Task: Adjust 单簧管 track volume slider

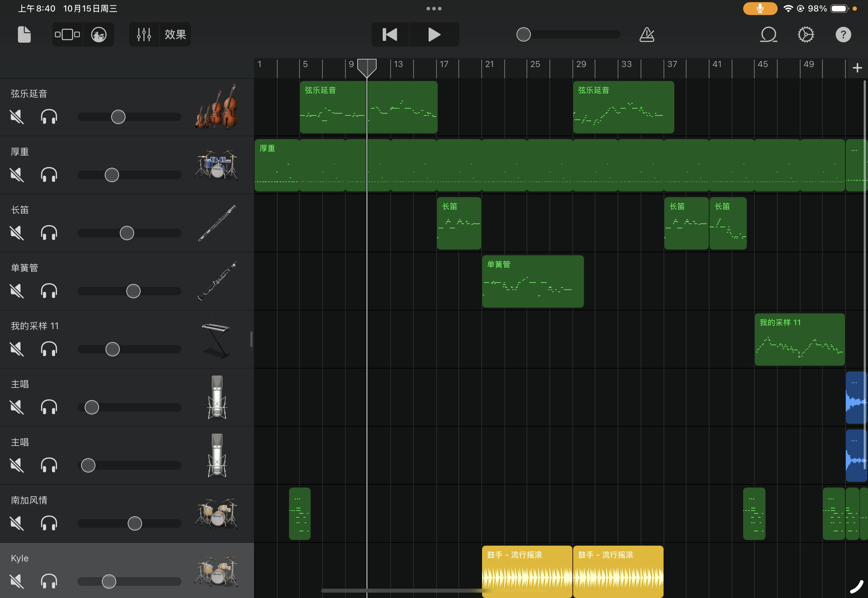Action: tap(133, 291)
